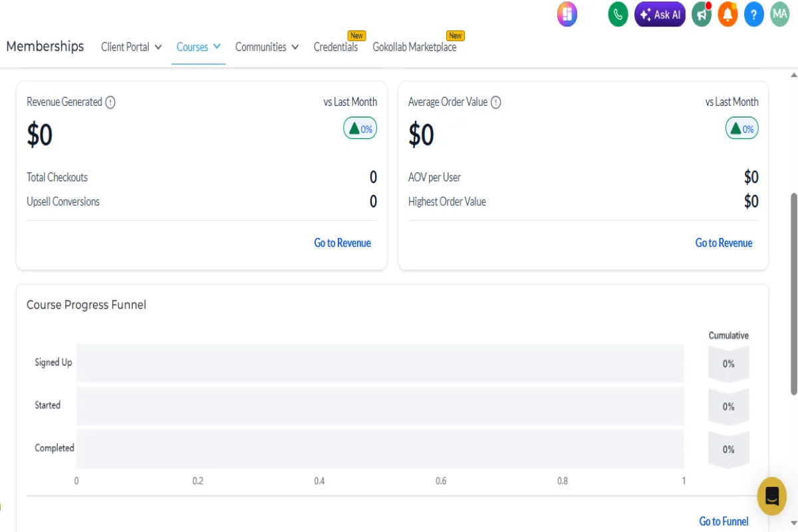Click the Ask AI button

[660, 14]
